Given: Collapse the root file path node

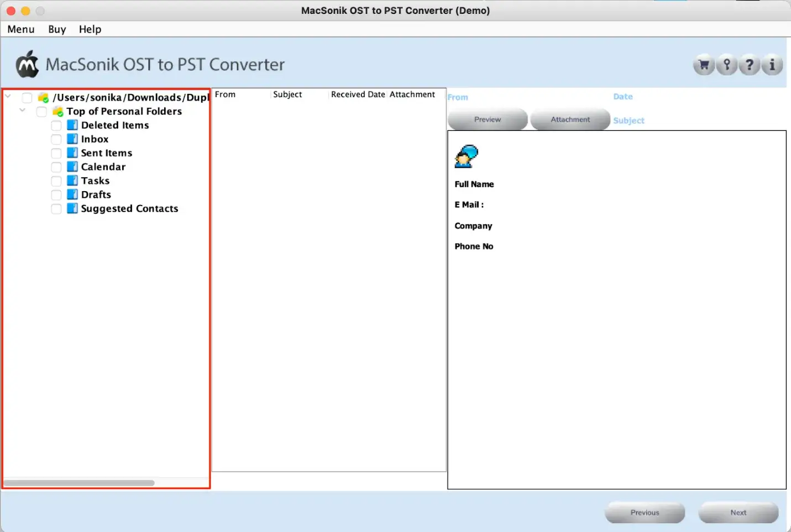Looking at the screenshot, I should pos(8,96).
